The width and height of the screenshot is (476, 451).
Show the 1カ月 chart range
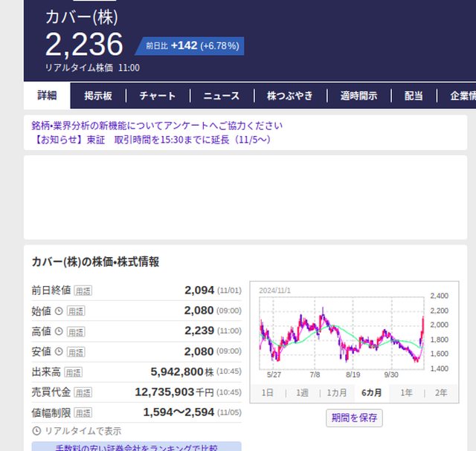[336, 393]
